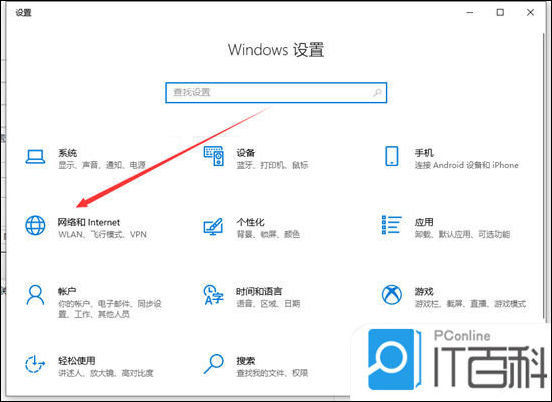Open the 系统 laptop icon
The image size is (552, 402).
coord(35,157)
